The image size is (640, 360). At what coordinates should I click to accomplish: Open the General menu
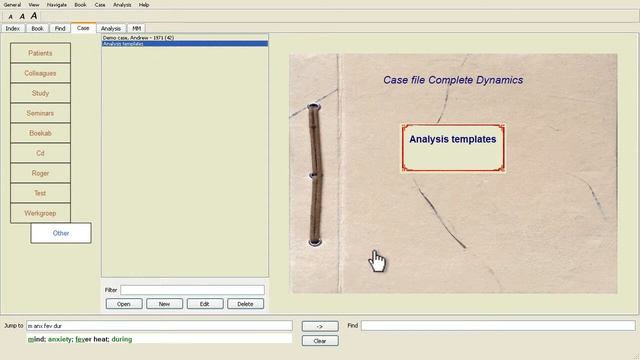point(12,5)
